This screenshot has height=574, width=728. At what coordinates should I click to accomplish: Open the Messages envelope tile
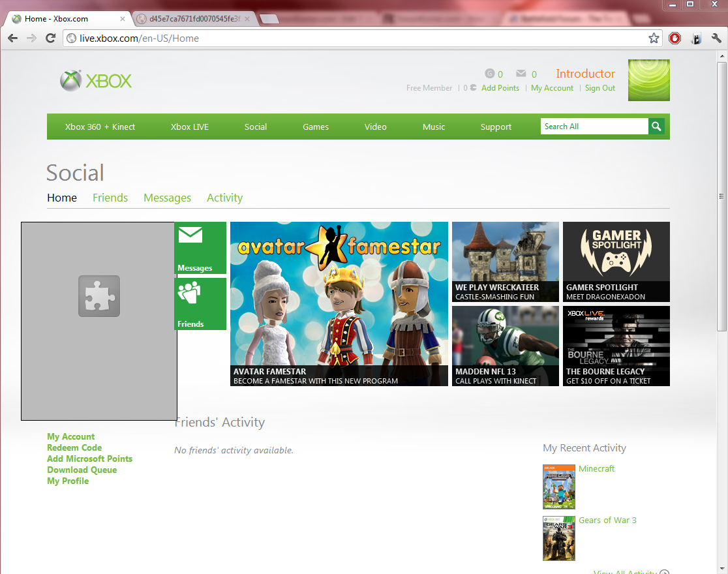[x=200, y=247]
